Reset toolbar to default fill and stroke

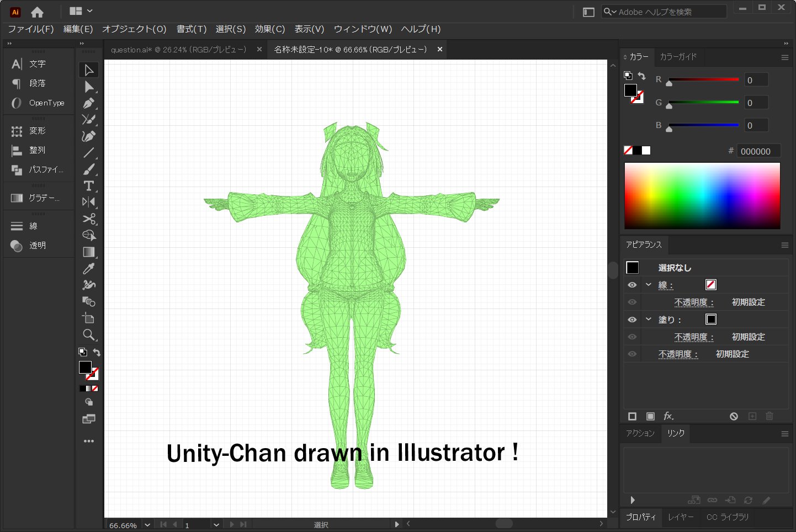pos(82,352)
